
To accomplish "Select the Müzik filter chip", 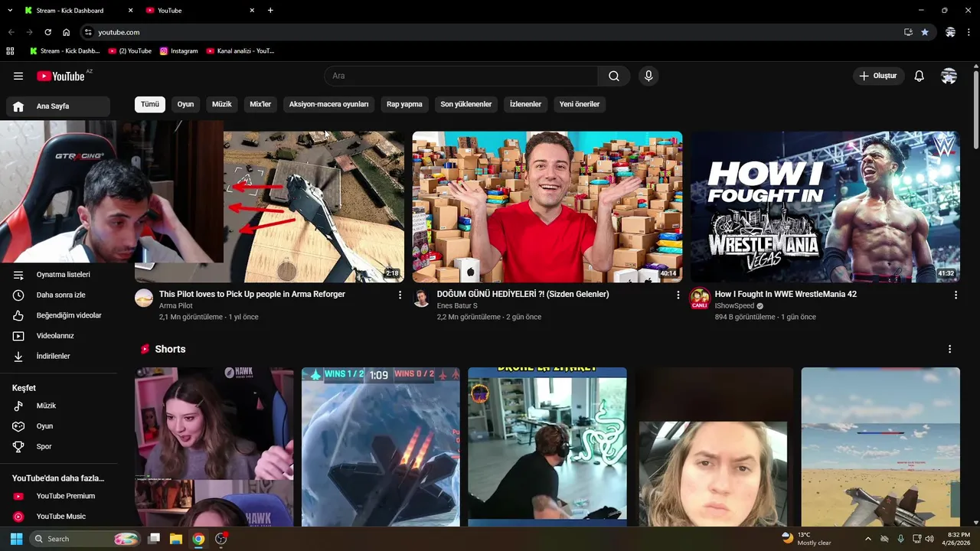I will (x=222, y=104).
